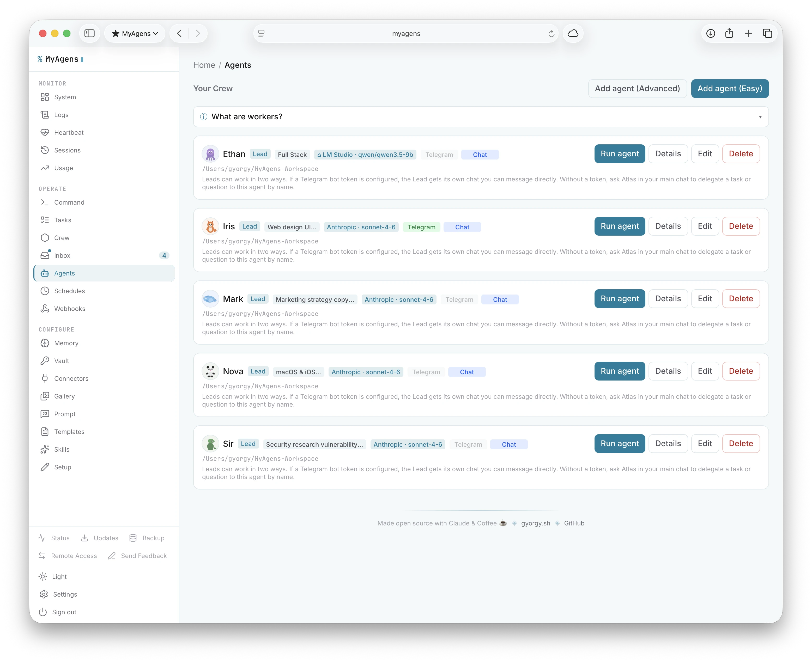Delete the Nova agent

(741, 371)
